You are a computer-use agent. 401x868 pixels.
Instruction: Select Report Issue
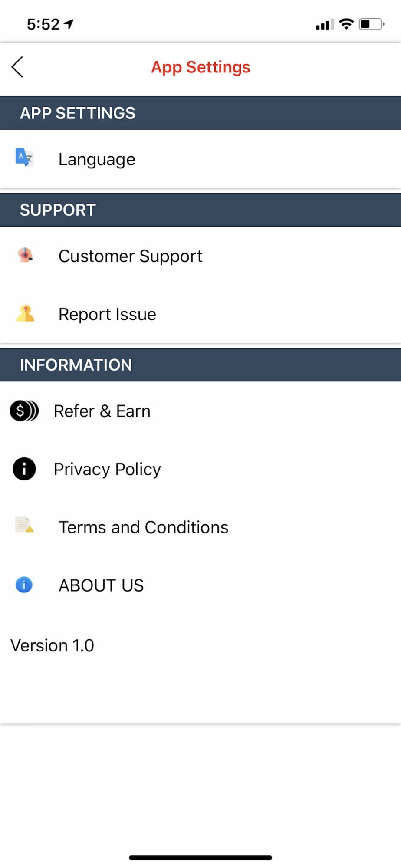107,314
